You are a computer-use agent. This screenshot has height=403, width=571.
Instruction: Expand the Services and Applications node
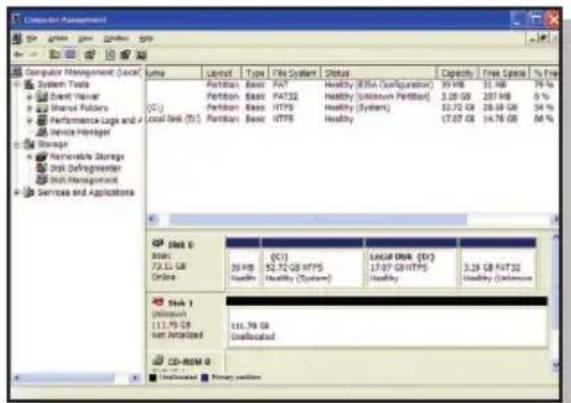[17, 192]
